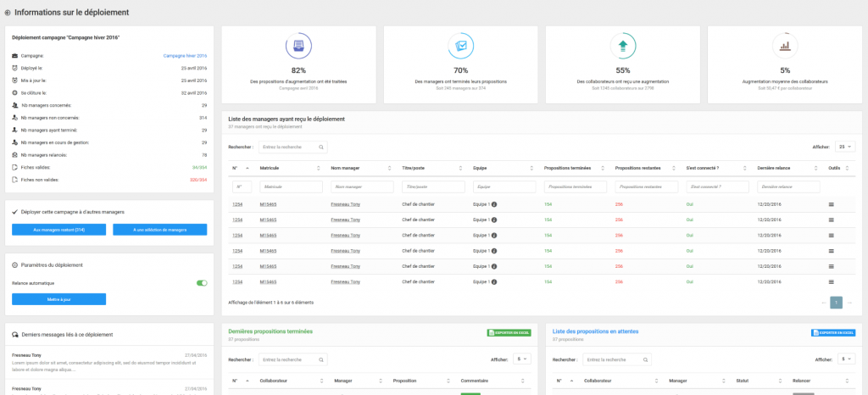The height and width of the screenshot is (395, 868).
Task: Click the sort arrows on Titre/poste column
Action: [460, 168]
